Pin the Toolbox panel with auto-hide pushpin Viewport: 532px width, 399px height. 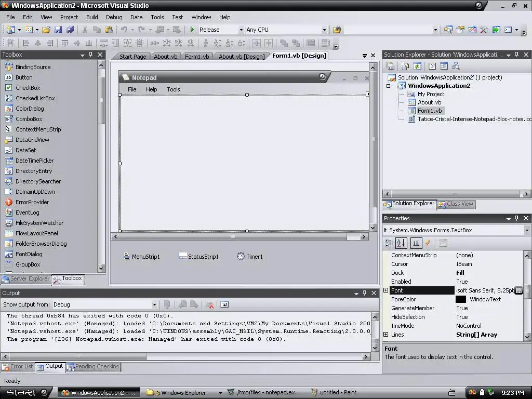point(90,55)
